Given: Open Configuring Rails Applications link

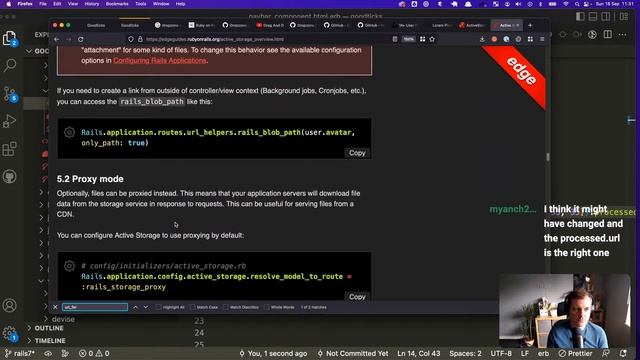Looking at the screenshot, I should coord(160,60).
